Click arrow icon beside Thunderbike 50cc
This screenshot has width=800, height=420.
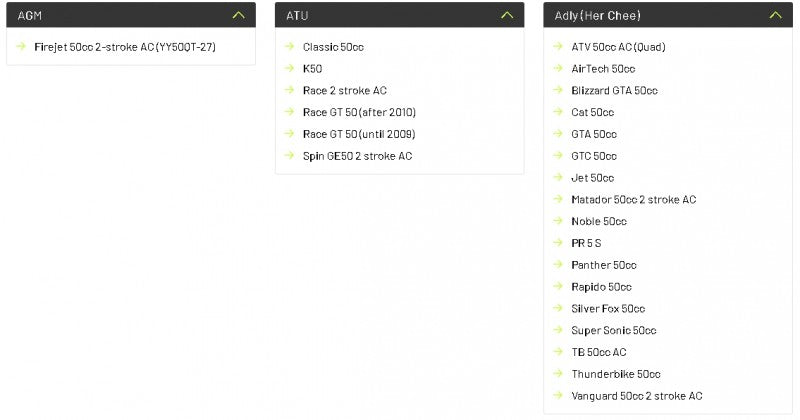pyautogui.click(x=558, y=374)
